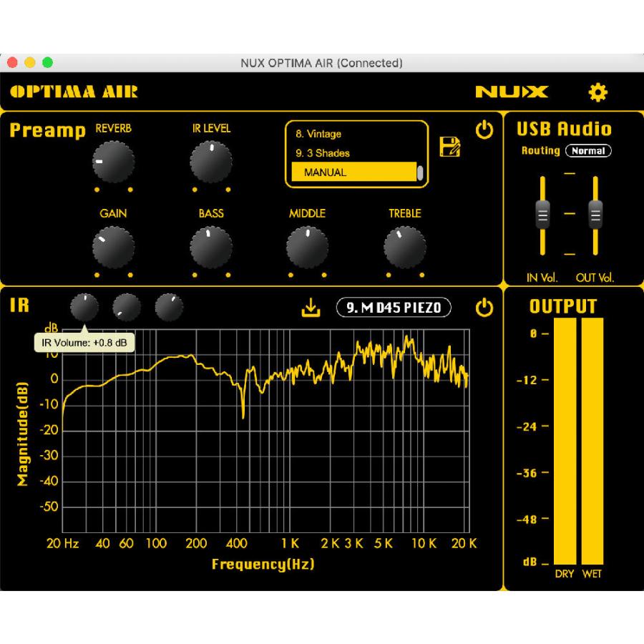Click the third IR knob
The image size is (644, 644).
169,307
